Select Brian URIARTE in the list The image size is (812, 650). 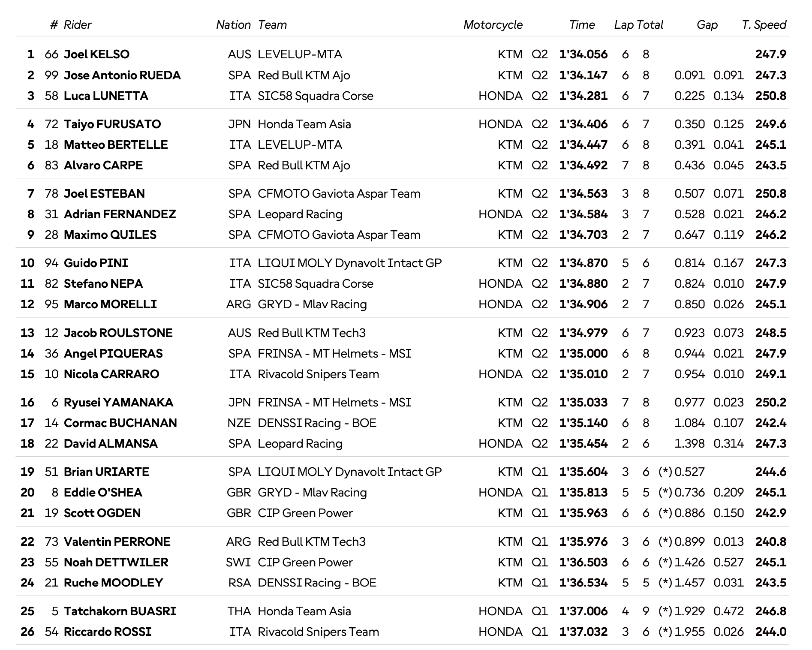coord(106,472)
